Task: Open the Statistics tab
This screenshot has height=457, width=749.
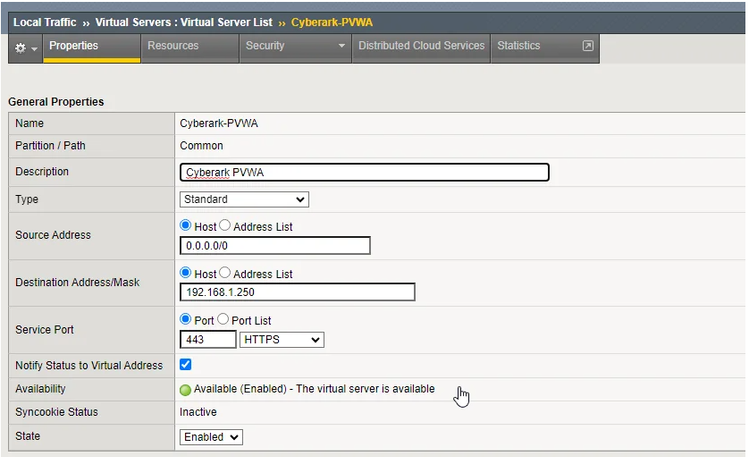Action: 518,46
